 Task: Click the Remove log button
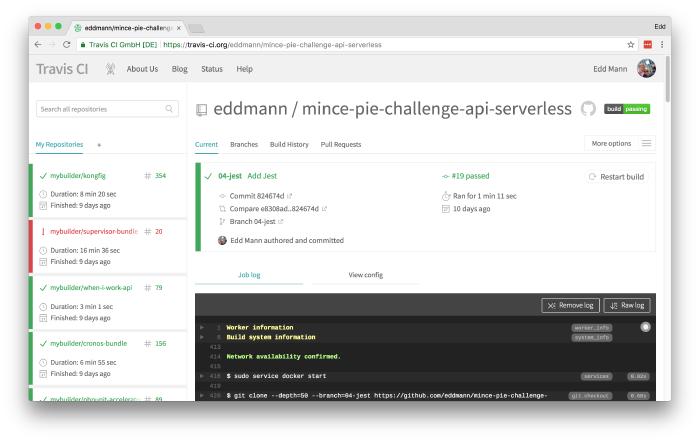tap(570, 305)
